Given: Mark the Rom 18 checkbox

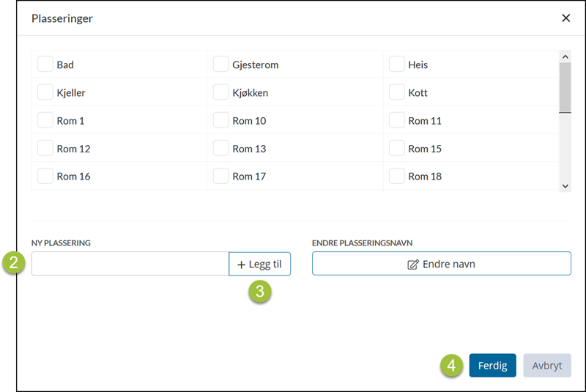Looking at the screenshot, I should [x=397, y=176].
